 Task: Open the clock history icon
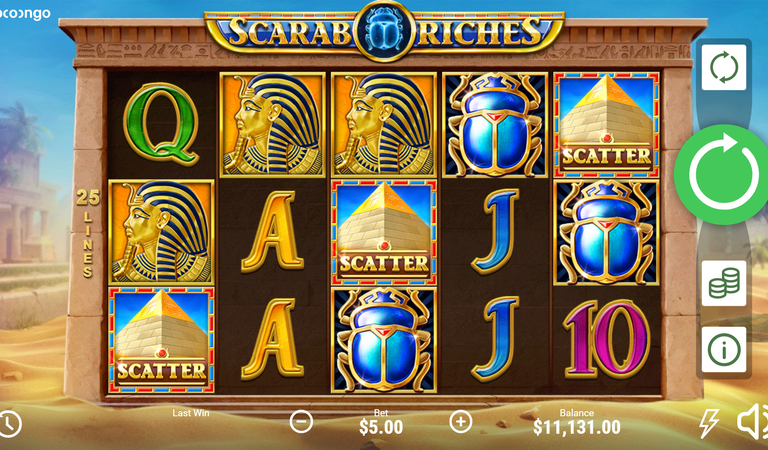coord(9,424)
